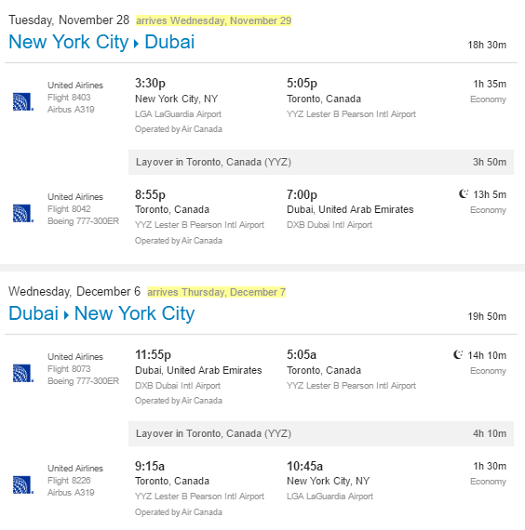The width and height of the screenshot is (525, 530).
Task: Open the New York City to Dubai heading
Action: (x=101, y=42)
